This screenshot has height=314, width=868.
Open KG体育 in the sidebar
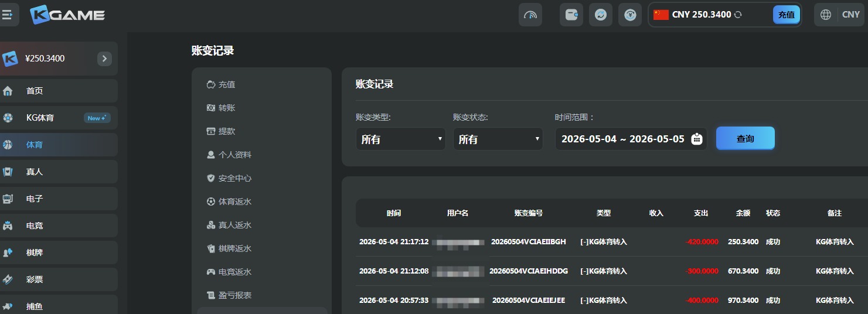[x=59, y=118]
